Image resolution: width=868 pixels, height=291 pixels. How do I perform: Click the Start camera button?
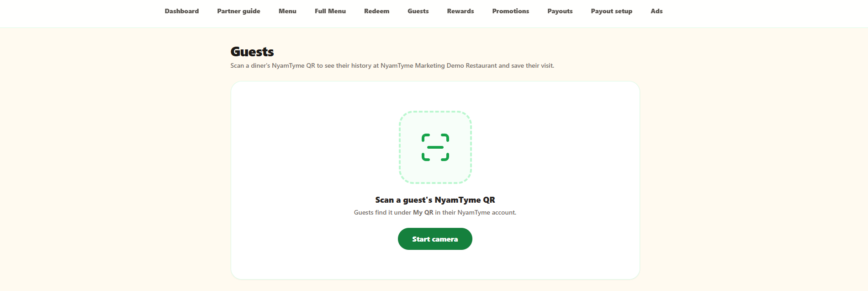point(435,239)
